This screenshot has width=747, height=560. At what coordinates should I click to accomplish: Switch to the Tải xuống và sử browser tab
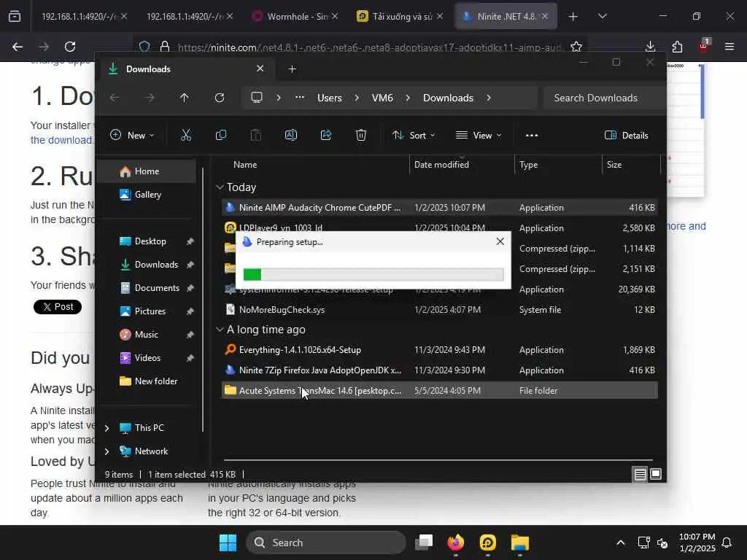[x=400, y=17]
